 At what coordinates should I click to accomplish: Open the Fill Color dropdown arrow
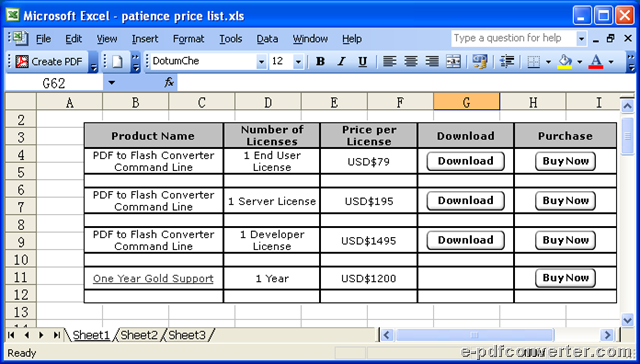579,62
